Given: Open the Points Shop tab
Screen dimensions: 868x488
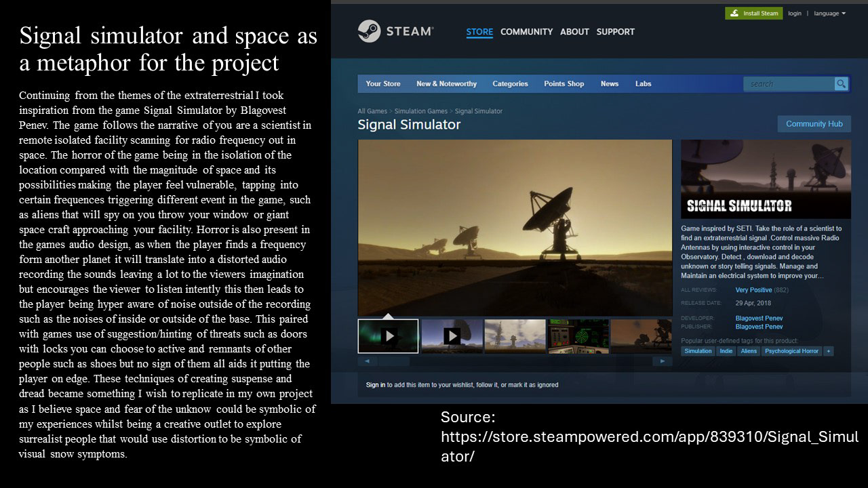Looking at the screenshot, I should tap(564, 84).
